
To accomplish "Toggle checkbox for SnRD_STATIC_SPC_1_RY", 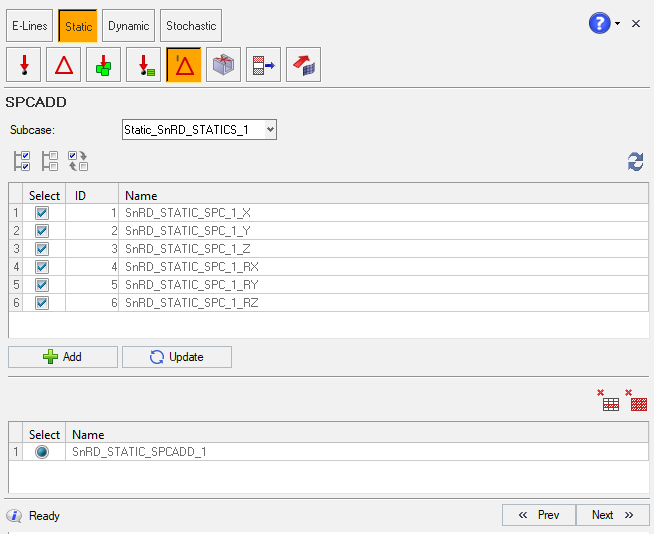I will coord(42,285).
